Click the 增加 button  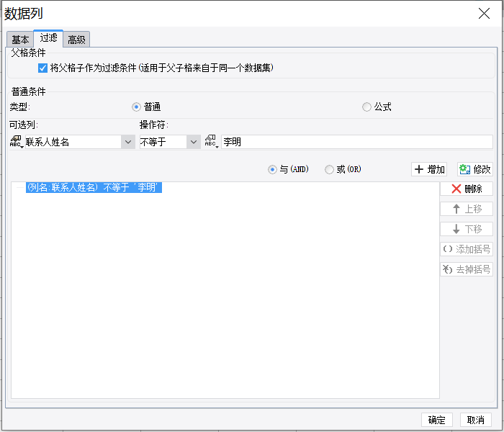(x=429, y=169)
